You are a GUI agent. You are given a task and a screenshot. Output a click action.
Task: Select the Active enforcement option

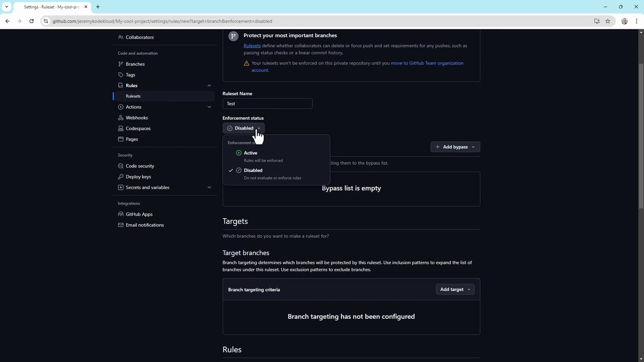(276, 156)
